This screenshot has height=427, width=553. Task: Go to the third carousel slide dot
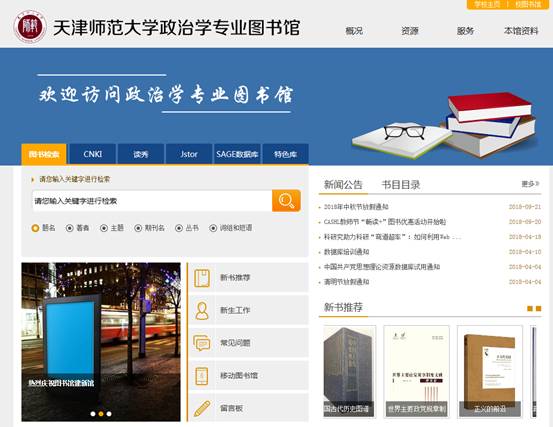click(x=109, y=414)
